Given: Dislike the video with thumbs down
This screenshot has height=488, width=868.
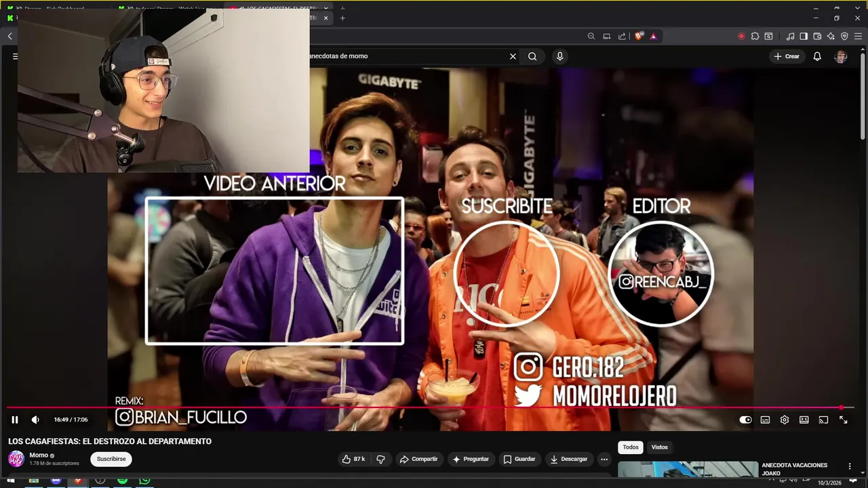Looking at the screenshot, I should point(380,459).
